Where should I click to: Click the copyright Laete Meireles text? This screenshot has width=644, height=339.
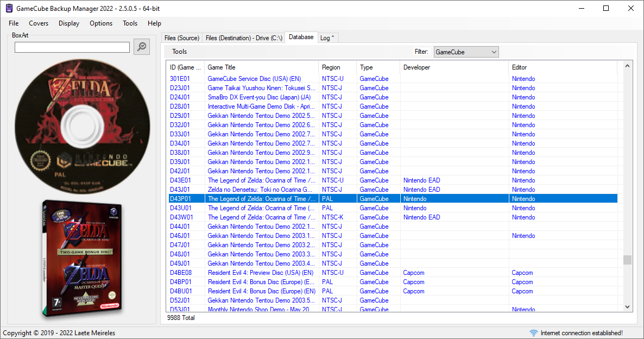coord(59,333)
